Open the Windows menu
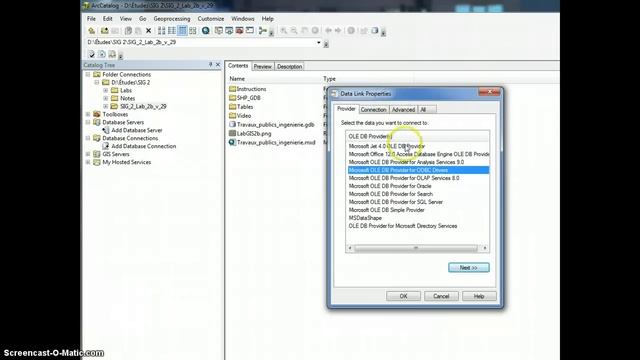Image resolution: width=640 pixels, height=360 pixels. click(x=242, y=19)
